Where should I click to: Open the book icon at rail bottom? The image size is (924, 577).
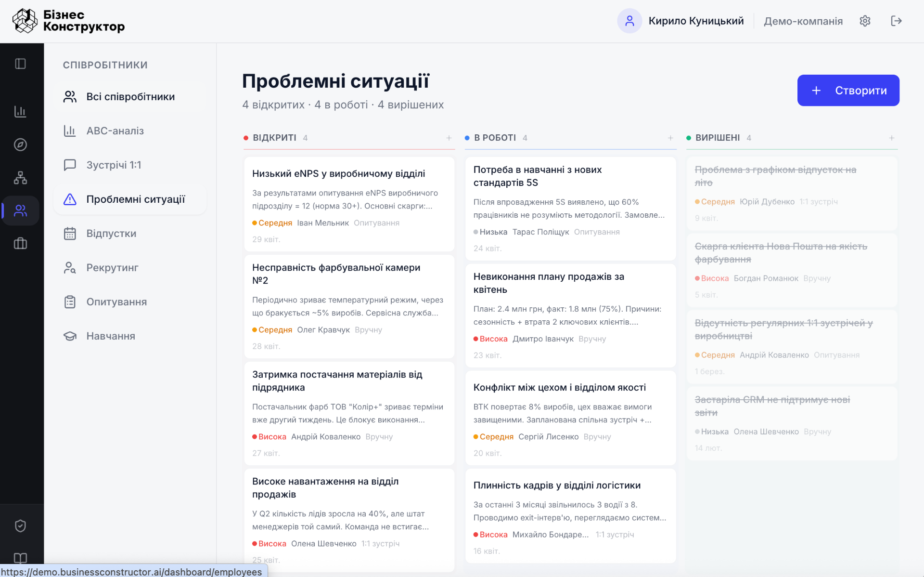click(x=20, y=558)
